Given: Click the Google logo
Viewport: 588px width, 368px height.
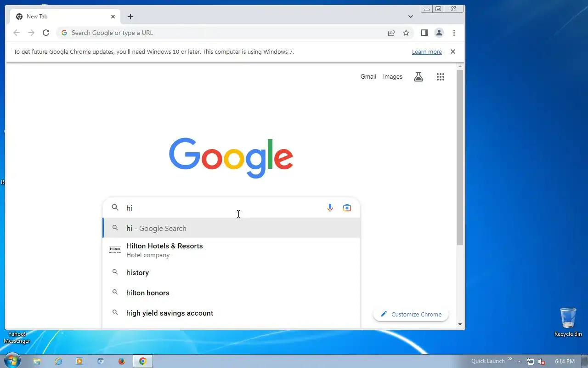Looking at the screenshot, I should point(231,158).
